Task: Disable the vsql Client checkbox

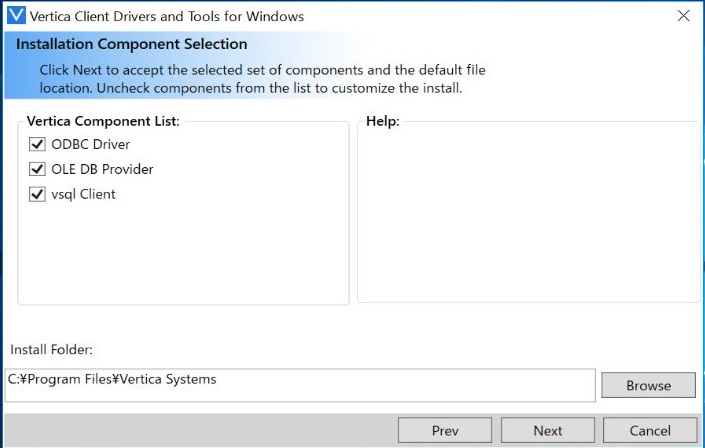Action: tap(39, 195)
